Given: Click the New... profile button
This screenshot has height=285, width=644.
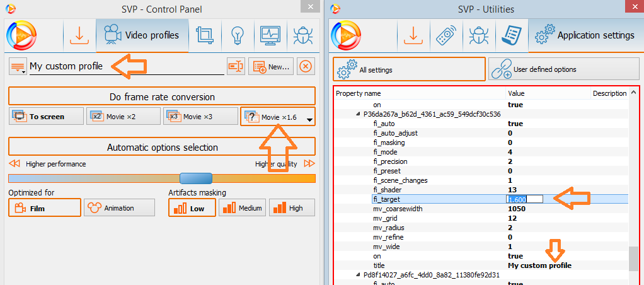Looking at the screenshot, I should 271,66.
